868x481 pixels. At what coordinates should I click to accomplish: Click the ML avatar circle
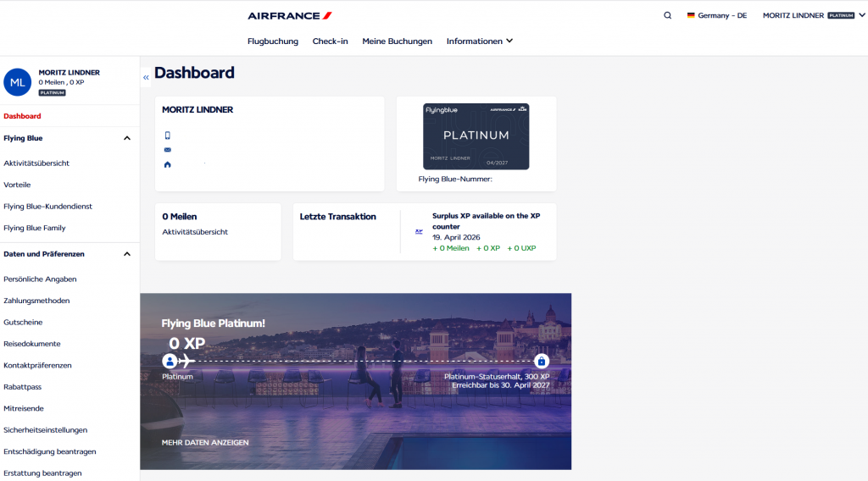click(18, 82)
